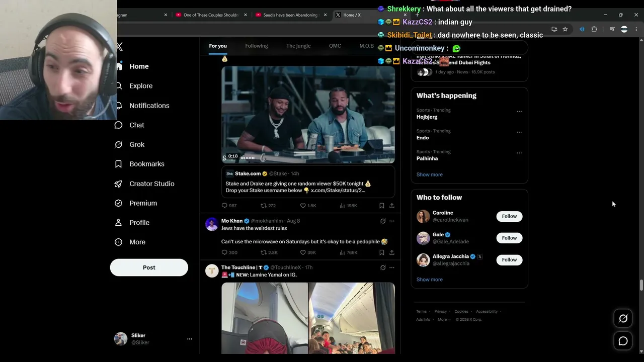The image size is (644, 362).
Task: Open the browser three-dot menu
Action: (x=636, y=29)
